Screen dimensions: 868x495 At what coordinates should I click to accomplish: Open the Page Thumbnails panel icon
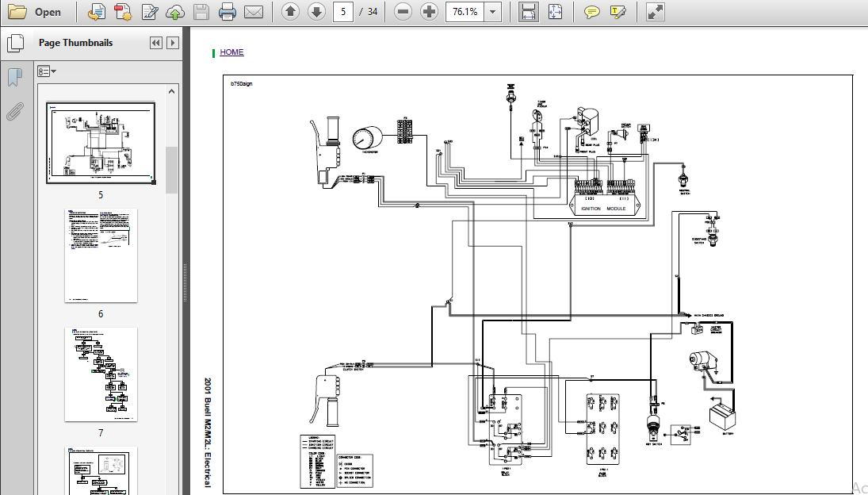(15, 43)
